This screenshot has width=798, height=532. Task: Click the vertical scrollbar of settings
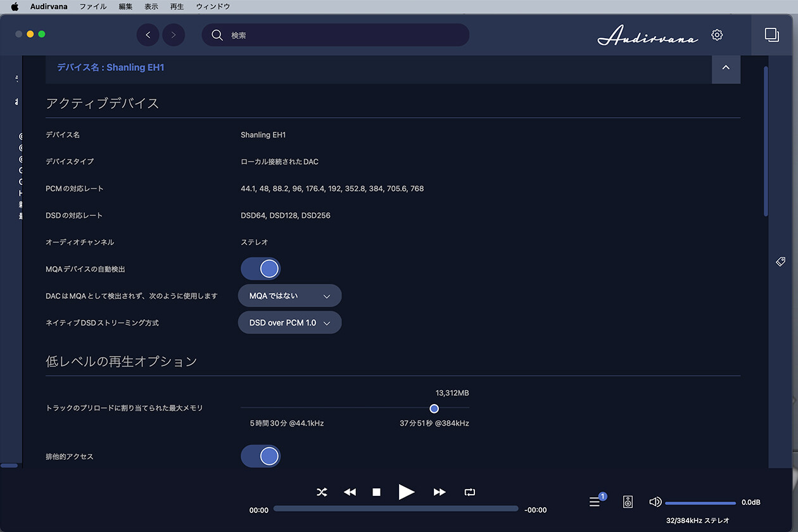pyautogui.click(x=766, y=142)
